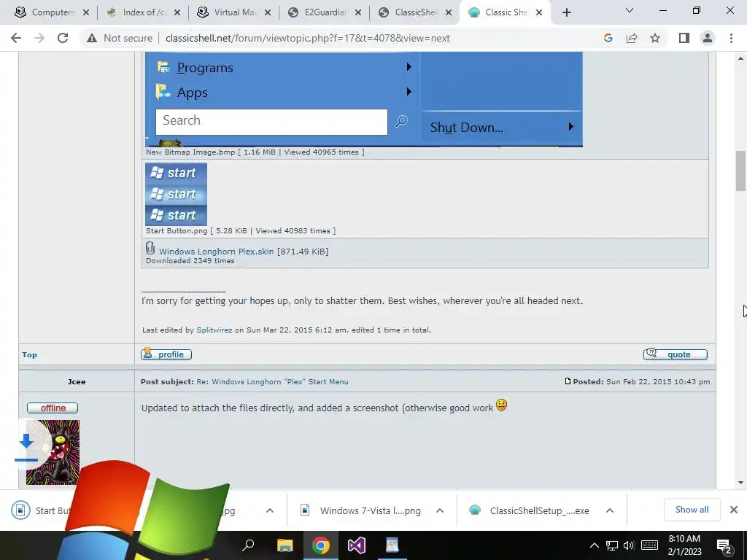Open Splitwirez user link
747x560 pixels.
point(214,330)
